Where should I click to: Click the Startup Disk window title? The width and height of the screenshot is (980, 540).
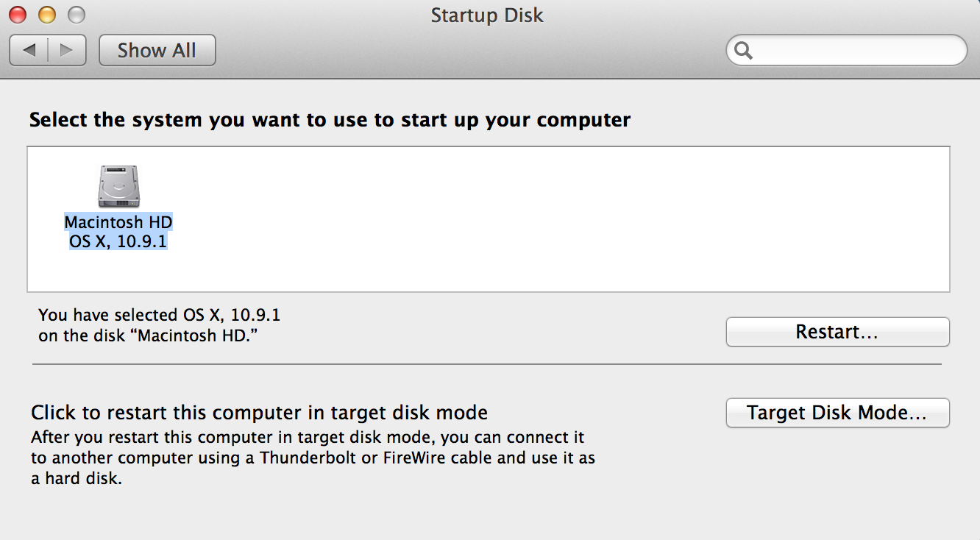tap(487, 15)
